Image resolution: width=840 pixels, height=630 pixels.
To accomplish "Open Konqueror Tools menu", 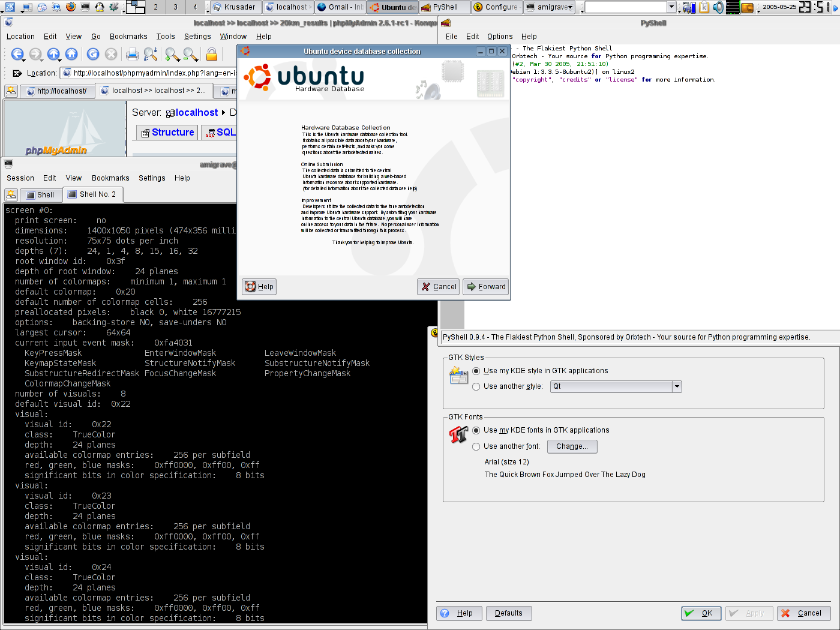I will pyautogui.click(x=166, y=37).
